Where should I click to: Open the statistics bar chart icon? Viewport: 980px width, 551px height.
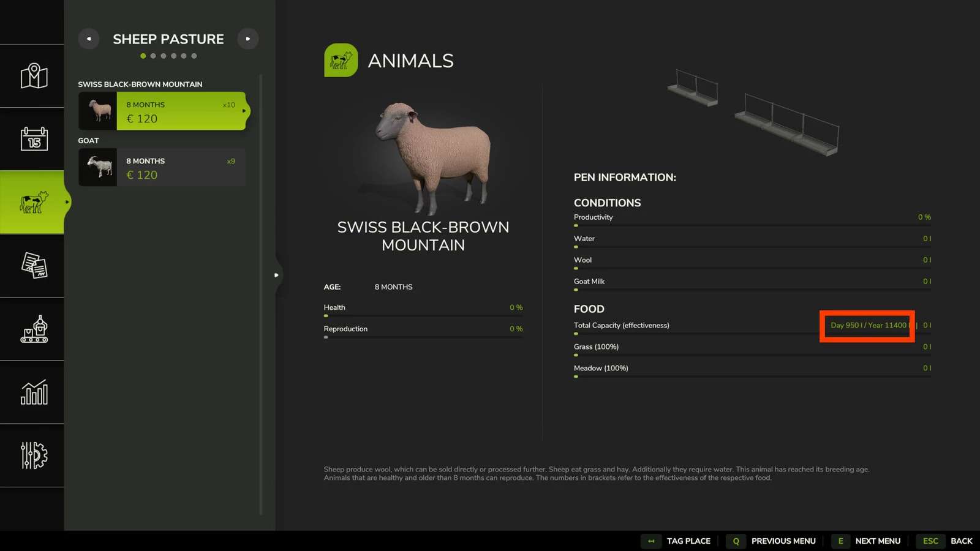(x=34, y=392)
